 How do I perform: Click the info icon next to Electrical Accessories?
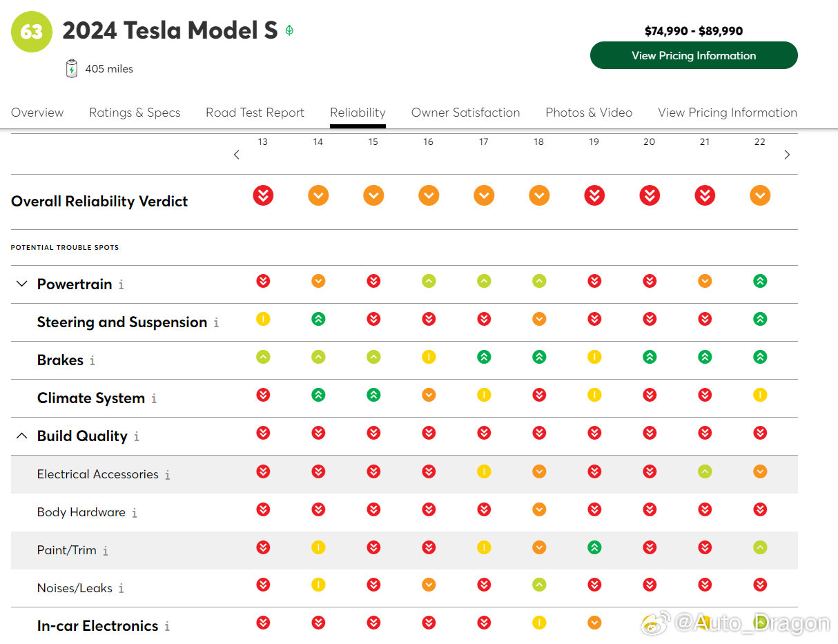pos(167,475)
